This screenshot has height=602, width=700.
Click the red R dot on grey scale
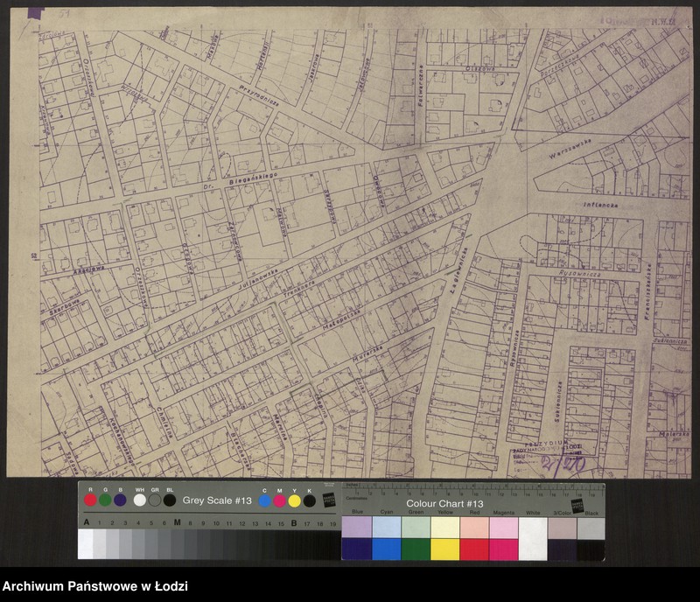click(90, 500)
